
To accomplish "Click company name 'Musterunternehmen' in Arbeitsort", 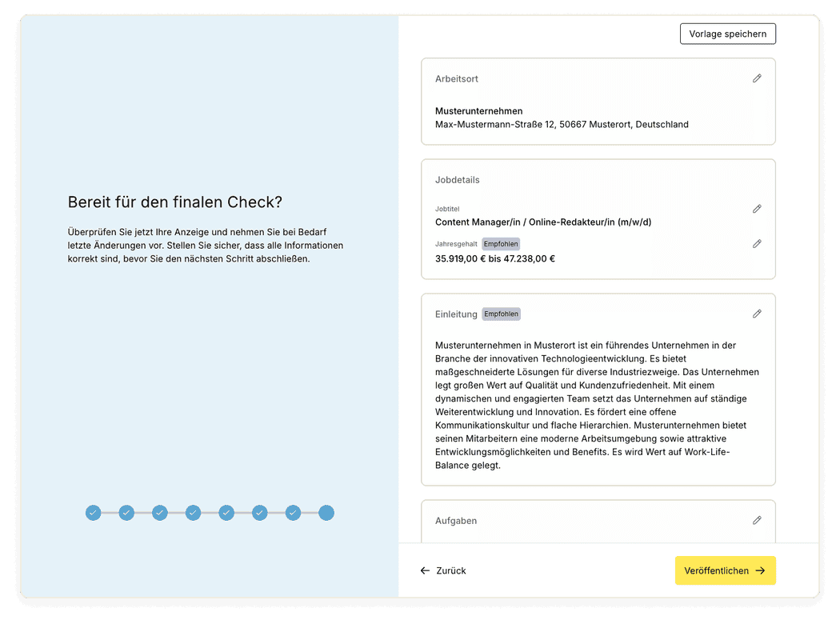I will [478, 111].
